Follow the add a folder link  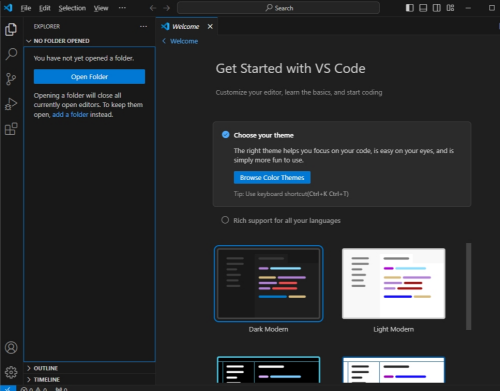[x=70, y=114]
